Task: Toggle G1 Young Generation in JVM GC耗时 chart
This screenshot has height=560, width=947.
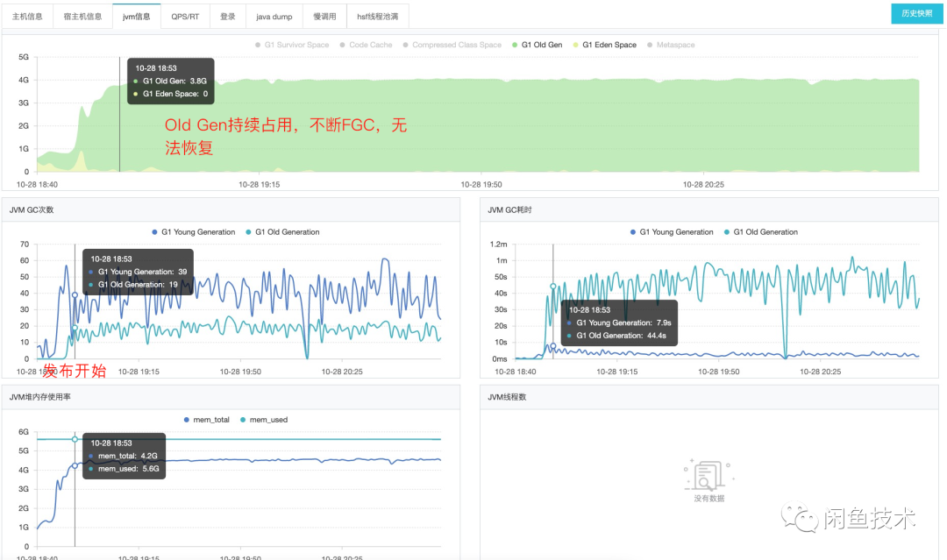Action: pyautogui.click(x=672, y=231)
